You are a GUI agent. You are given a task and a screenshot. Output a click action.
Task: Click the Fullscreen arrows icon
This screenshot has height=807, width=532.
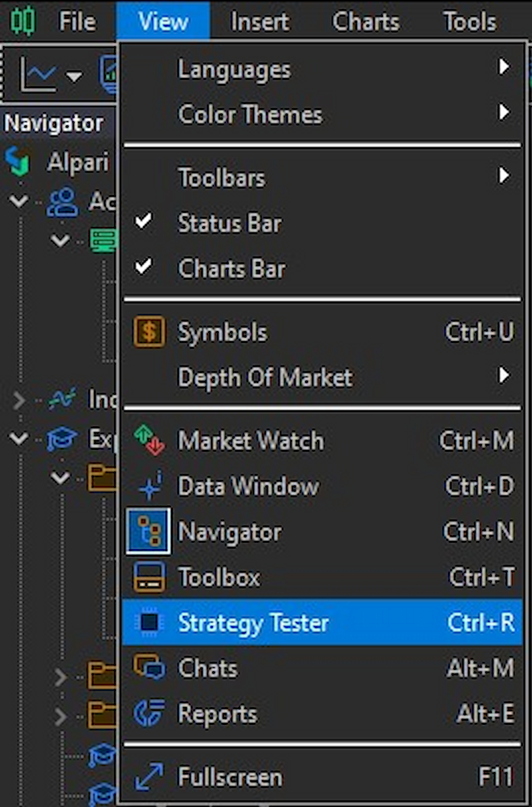(149, 777)
